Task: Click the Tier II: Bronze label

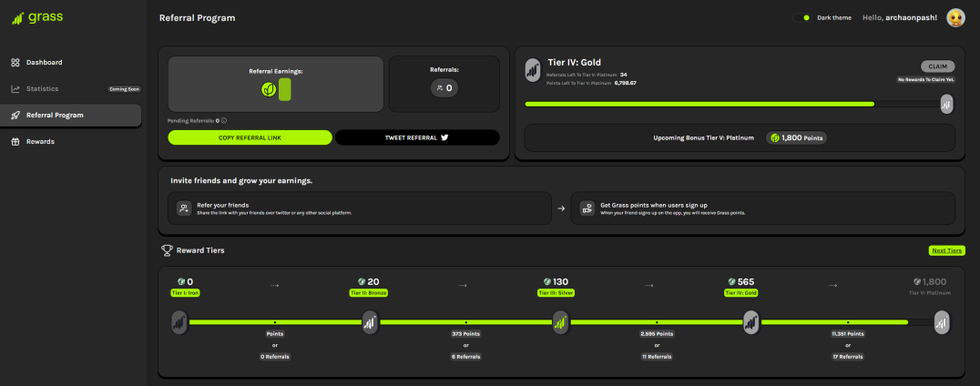Action: [x=368, y=292]
